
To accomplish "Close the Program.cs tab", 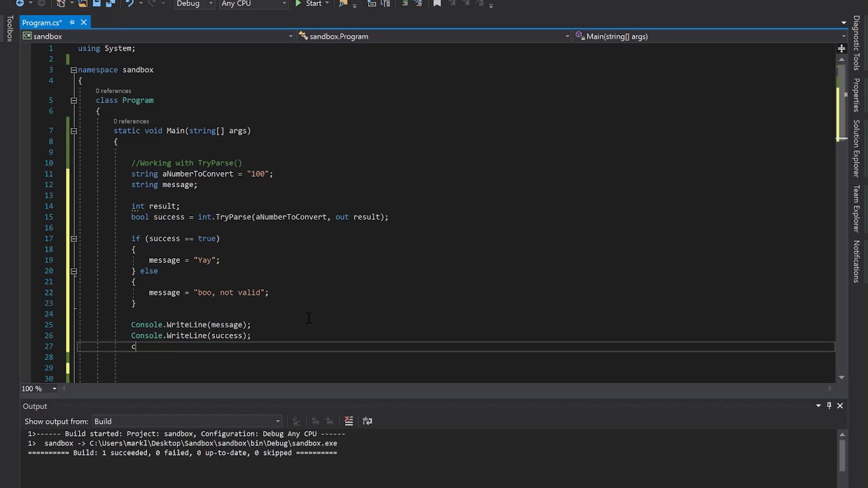I will coord(83,22).
